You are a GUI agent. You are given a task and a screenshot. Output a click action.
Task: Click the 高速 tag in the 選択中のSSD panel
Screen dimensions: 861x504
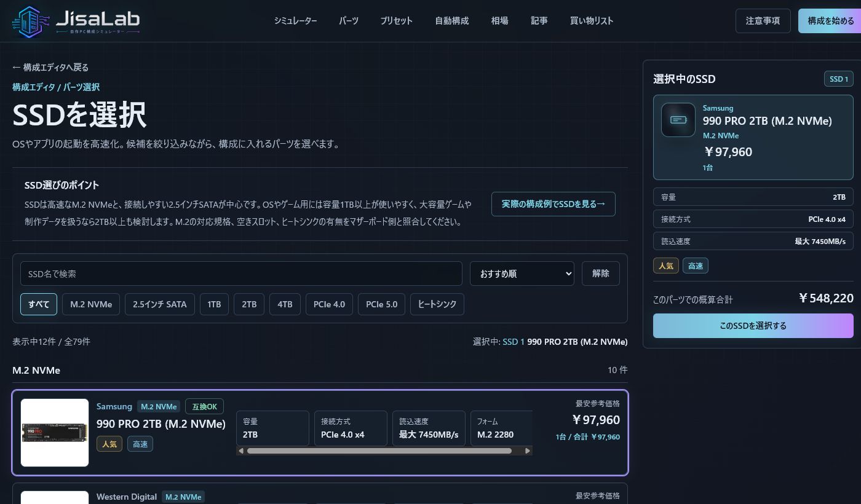coord(696,266)
